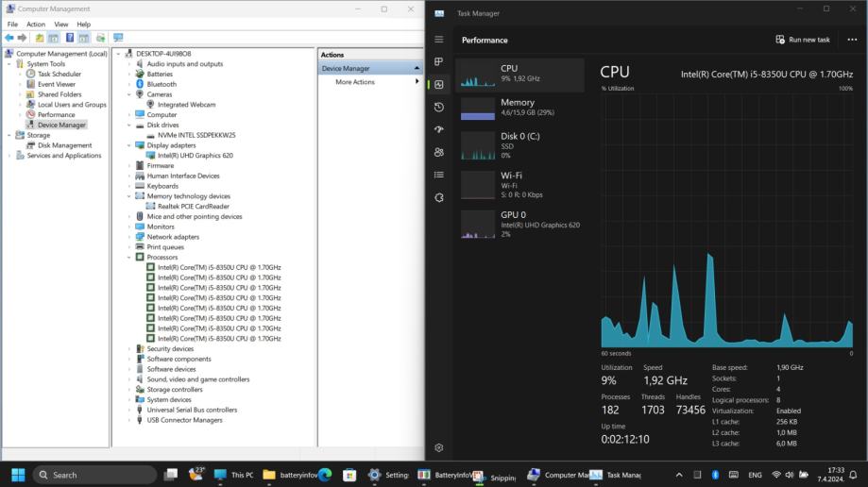Open Task Manager hamburger navigation menu
The width and height of the screenshot is (868, 487).
(439, 40)
